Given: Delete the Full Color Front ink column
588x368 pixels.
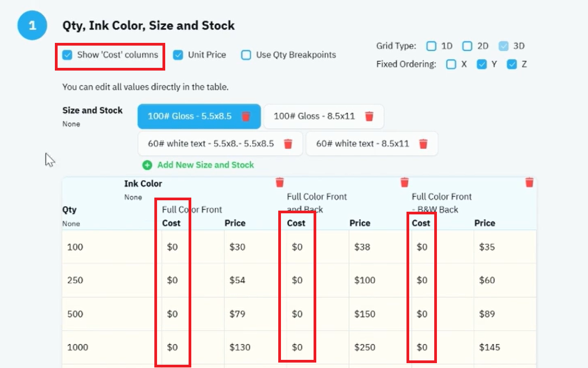Looking at the screenshot, I should tap(280, 182).
